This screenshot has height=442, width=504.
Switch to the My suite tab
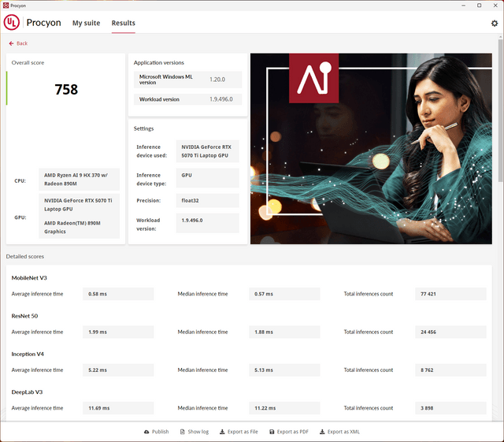pyautogui.click(x=86, y=23)
